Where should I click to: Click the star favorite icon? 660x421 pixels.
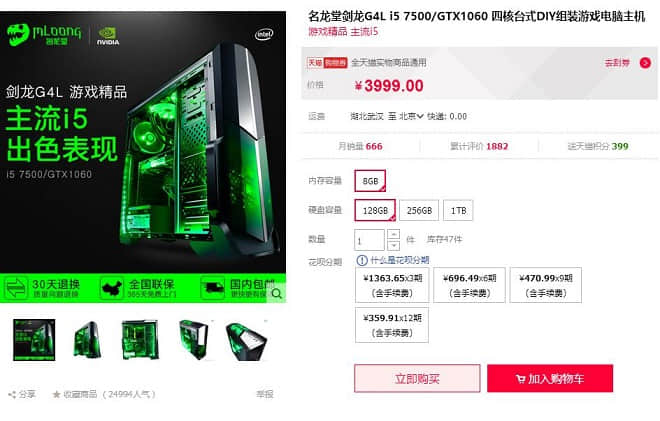click(x=56, y=394)
